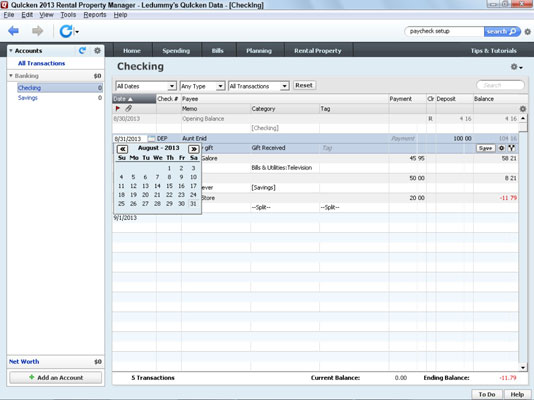534x400 pixels.
Task: Click the paycheck setup search field
Action: [x=444, y=31]
